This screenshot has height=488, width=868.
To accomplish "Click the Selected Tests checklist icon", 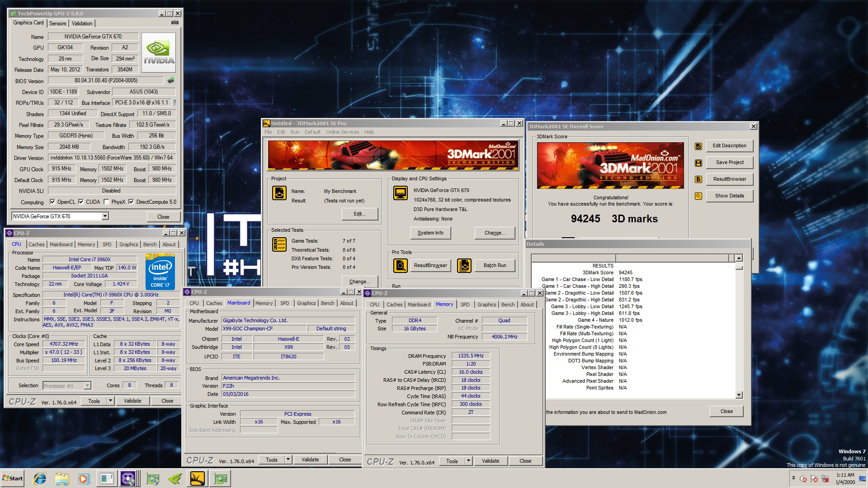I will pyautogui.click(x=279, y=244).
